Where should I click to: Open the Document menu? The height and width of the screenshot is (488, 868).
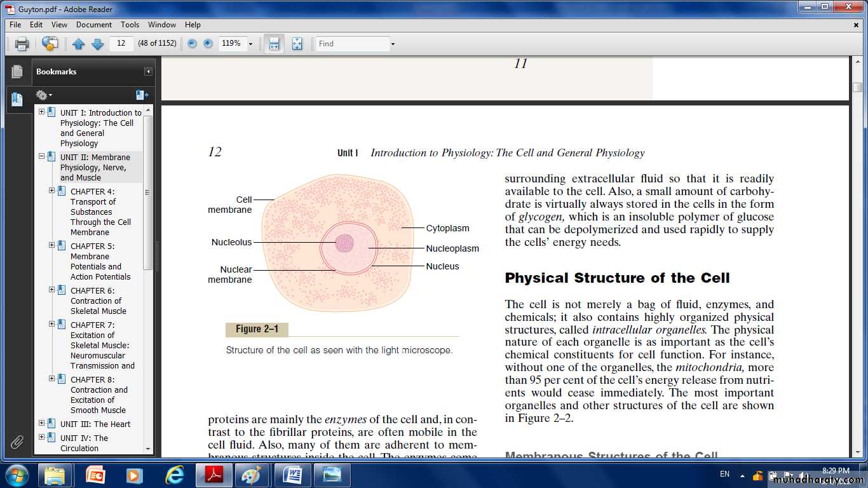93,25
